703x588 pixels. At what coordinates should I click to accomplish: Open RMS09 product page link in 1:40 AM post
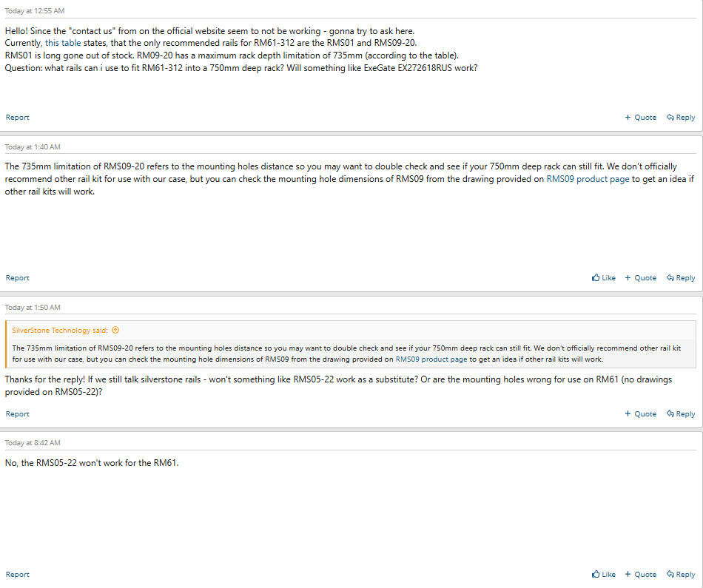(x=588, y=179)
